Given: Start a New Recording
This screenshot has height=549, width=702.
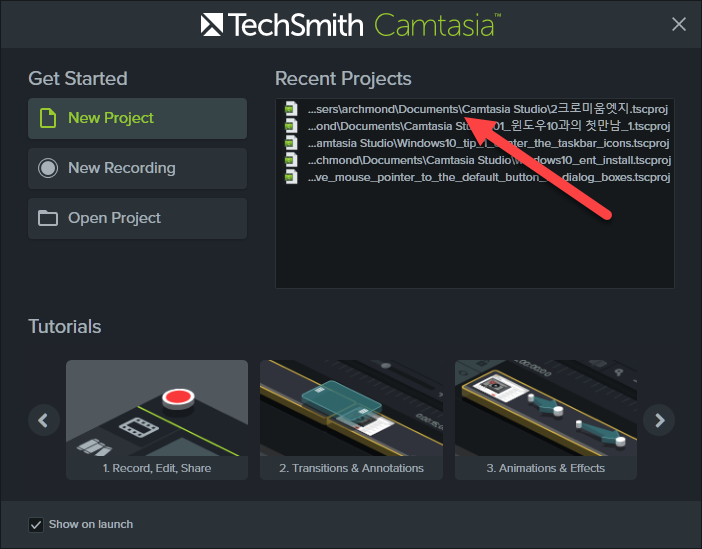Looking at the screenshot, I should (x=137, y=168).
